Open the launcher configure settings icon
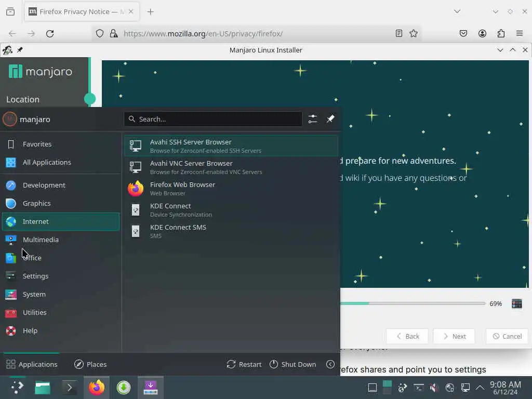This screenshot has width=532, height=399. (x=313, y=119)
